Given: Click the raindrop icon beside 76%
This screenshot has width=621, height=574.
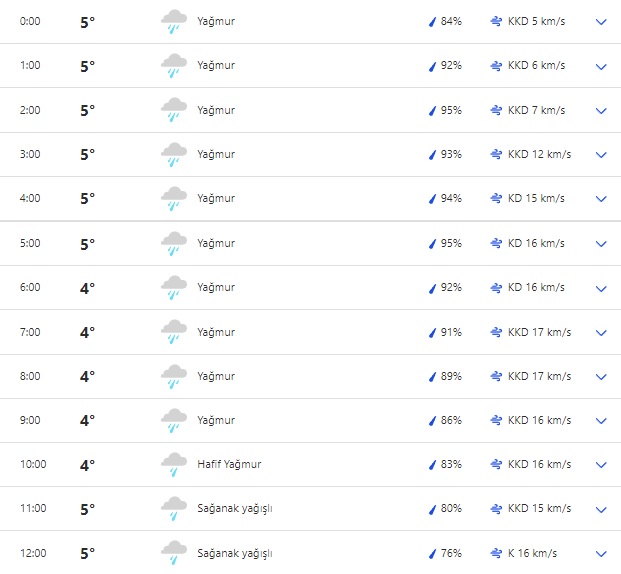Looking at the screenshot, I should click(432, 553).
